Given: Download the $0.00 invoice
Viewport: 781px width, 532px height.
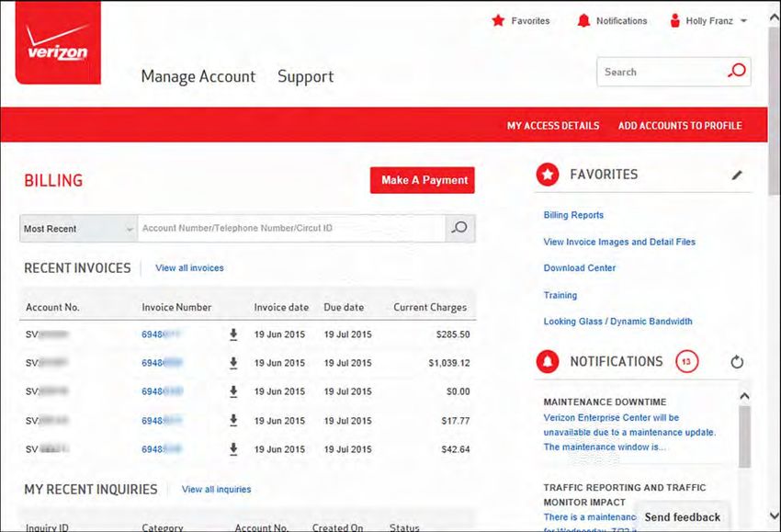Looking at the screenshot, I should click(233, 392).
